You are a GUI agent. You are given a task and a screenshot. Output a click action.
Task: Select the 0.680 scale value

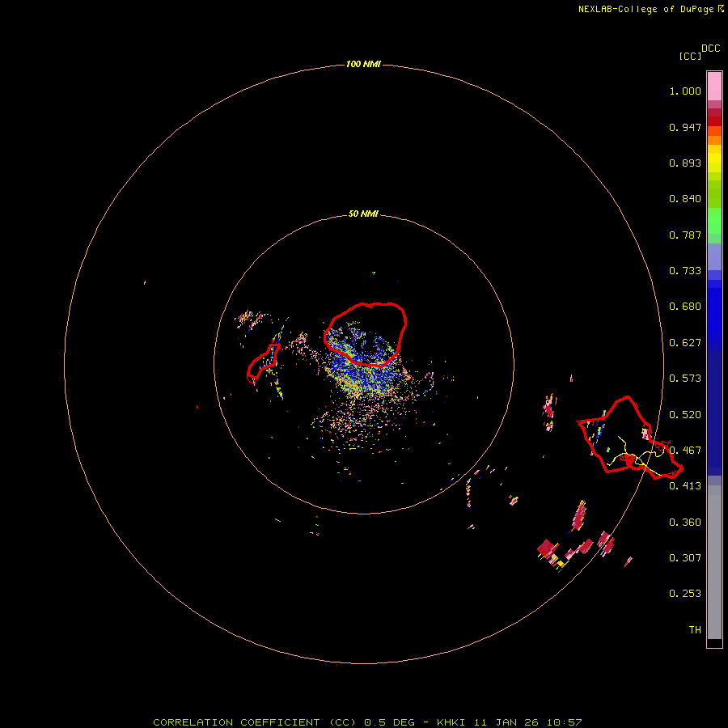pyautogui.click(x=685, y=307)
